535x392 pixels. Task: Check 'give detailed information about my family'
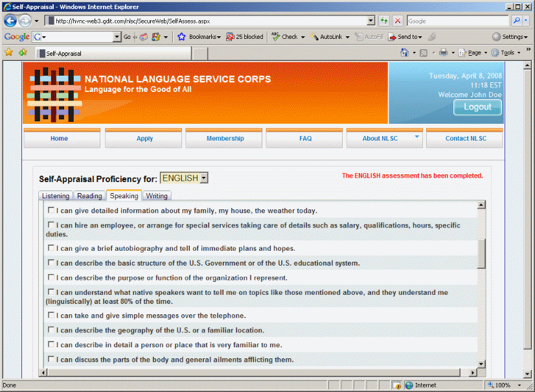click(51, 210)
